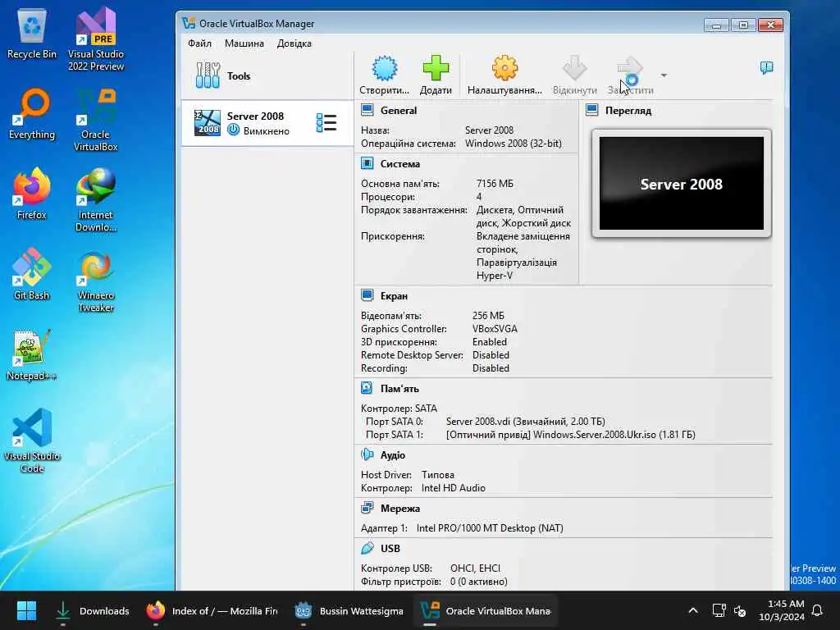
Task: Click the VBoxSVGA graphics controller value
Action: (x=495, y=329)
